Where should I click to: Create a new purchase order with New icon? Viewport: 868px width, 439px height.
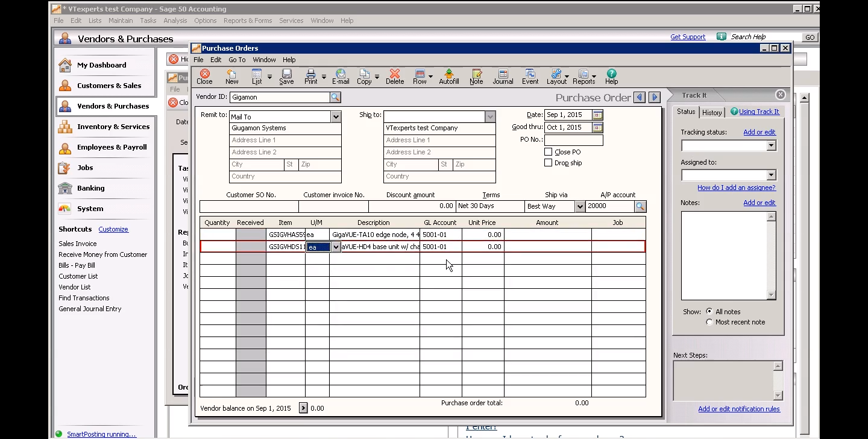click(x=231, y=77)
